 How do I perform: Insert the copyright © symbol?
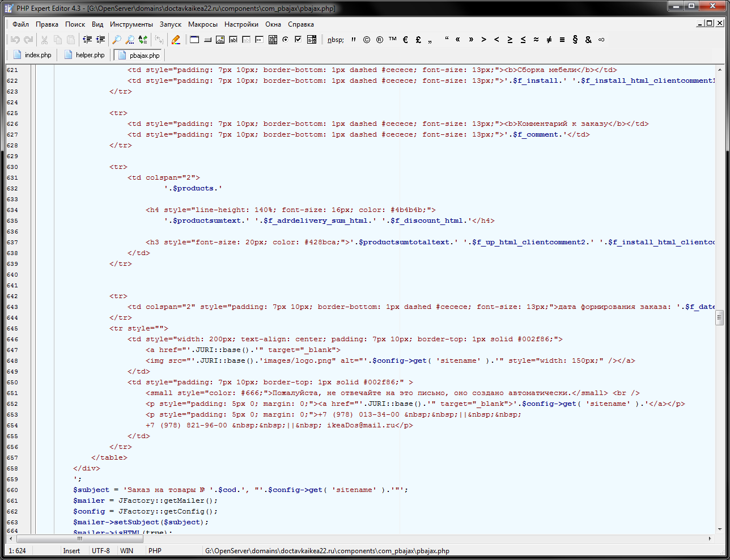[367, 40]
